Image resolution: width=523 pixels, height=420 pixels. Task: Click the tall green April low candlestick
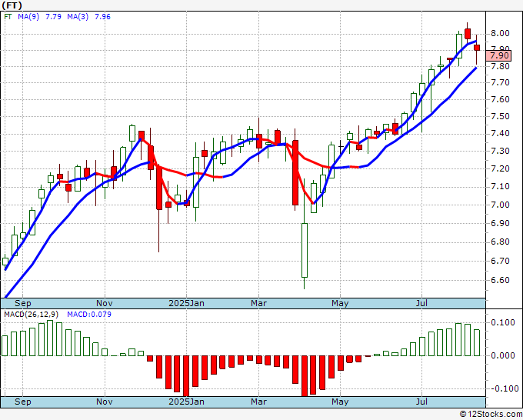pos(305,250)
